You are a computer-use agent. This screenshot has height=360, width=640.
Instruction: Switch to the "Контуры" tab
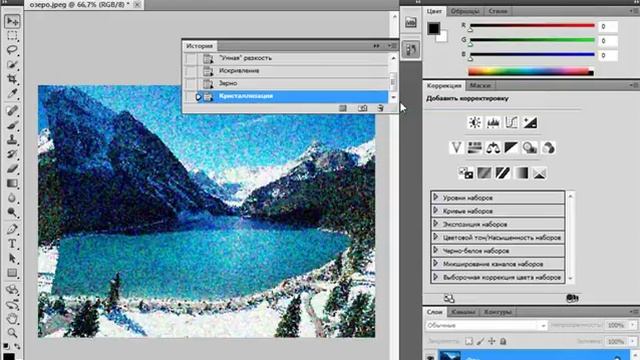498,312
